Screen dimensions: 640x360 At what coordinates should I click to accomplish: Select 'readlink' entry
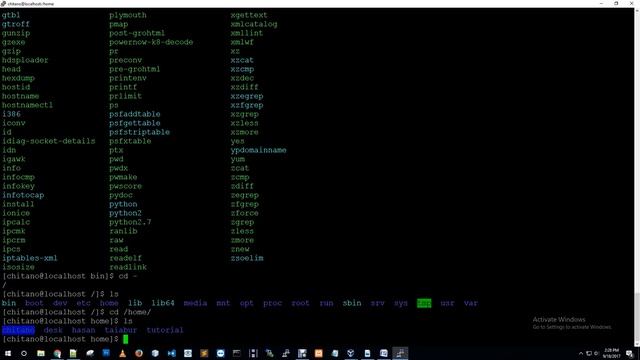(128, 267)
